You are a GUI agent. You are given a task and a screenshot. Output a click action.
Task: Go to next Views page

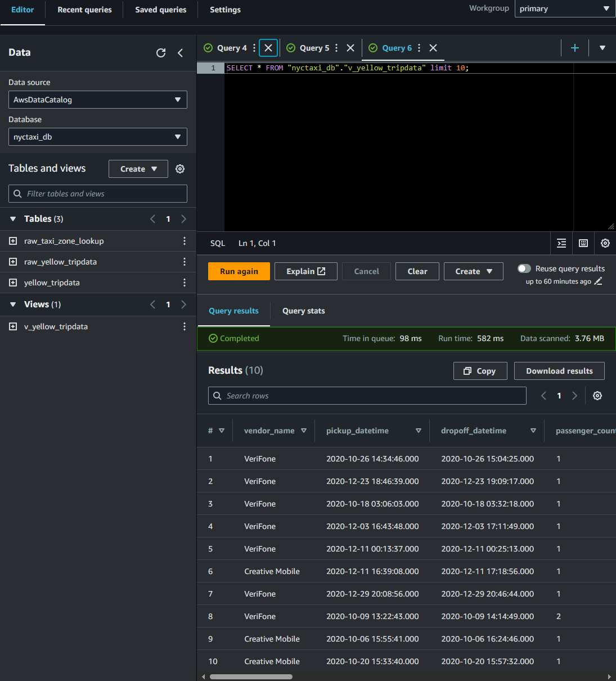tap(183, 304)
